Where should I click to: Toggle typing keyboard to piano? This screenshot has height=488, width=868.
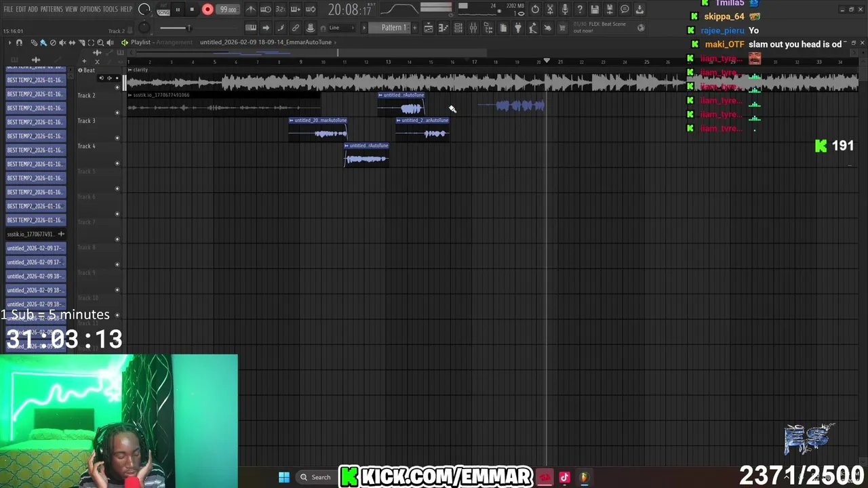(x=251, y=28)
